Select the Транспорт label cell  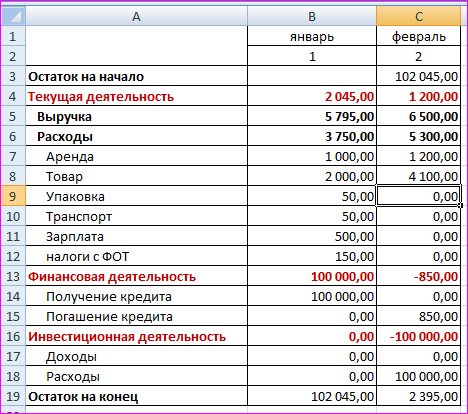(x=136, y=216)
